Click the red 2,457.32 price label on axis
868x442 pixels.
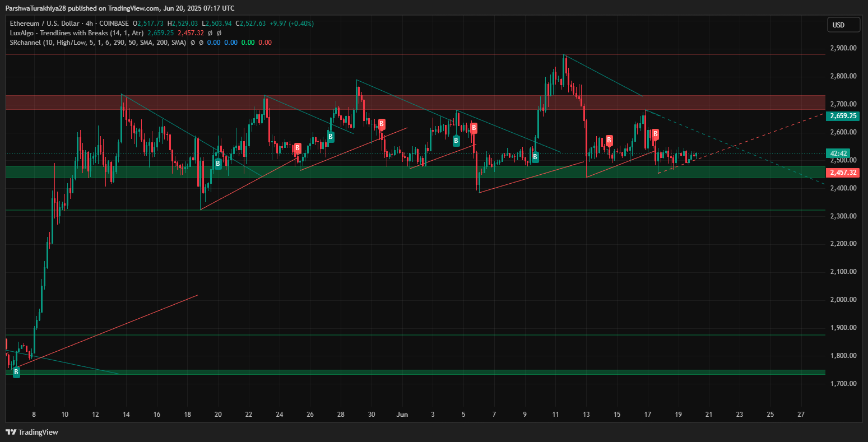[x=843, y=173]
